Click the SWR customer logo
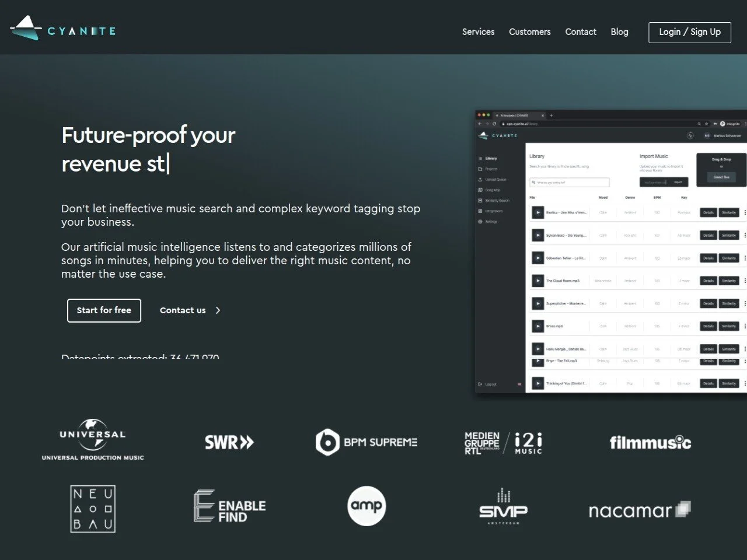 pos(229,442)
